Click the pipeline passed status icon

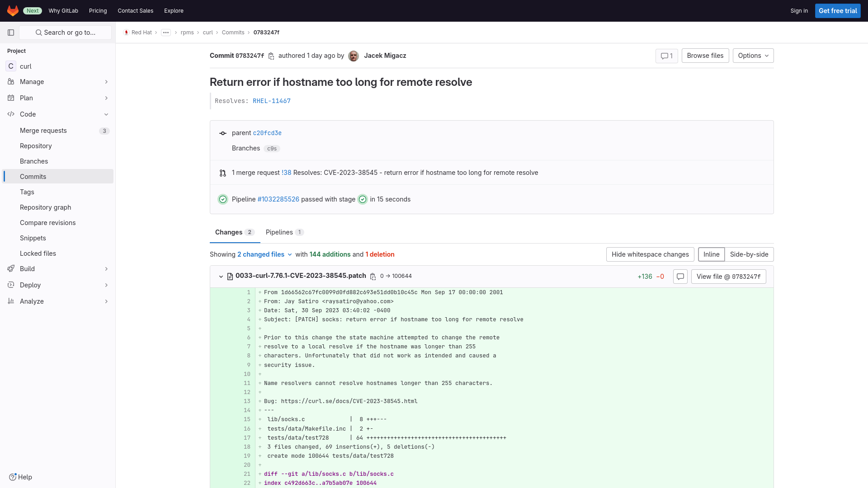point(224,199)
